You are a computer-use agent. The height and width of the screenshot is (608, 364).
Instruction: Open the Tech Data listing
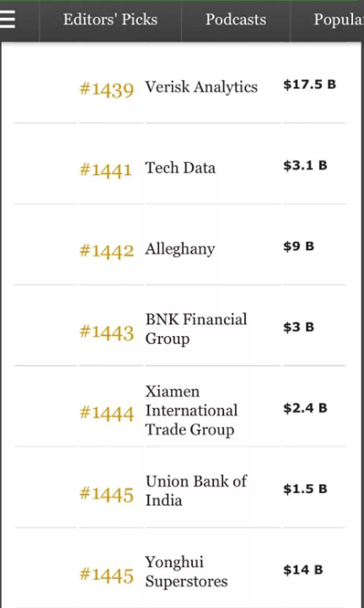tap(180, 168)
